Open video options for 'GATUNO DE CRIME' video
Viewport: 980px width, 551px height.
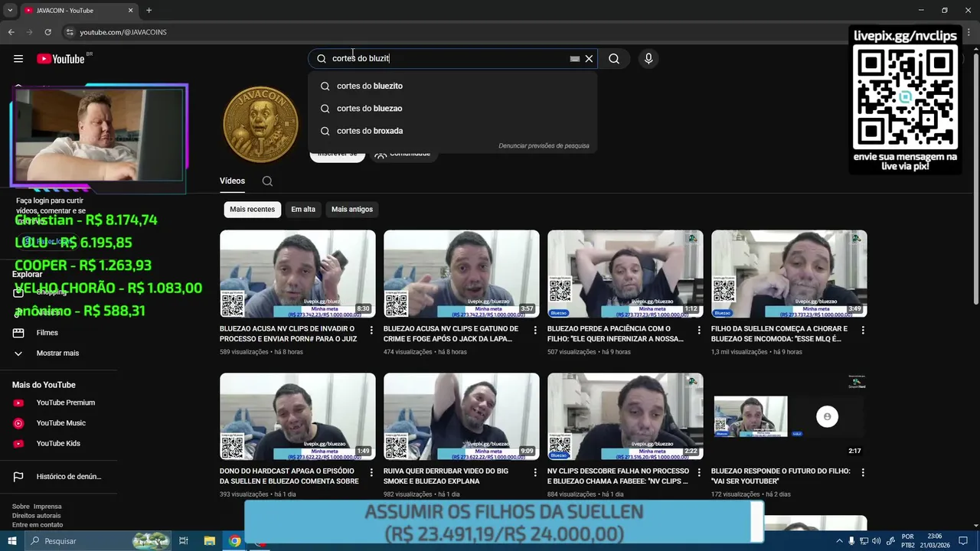point(535,331)
